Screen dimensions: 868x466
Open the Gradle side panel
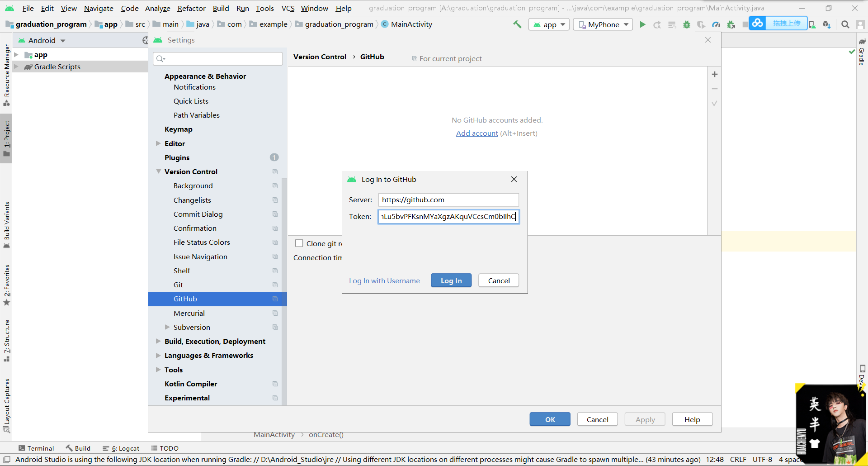[862, 52]
